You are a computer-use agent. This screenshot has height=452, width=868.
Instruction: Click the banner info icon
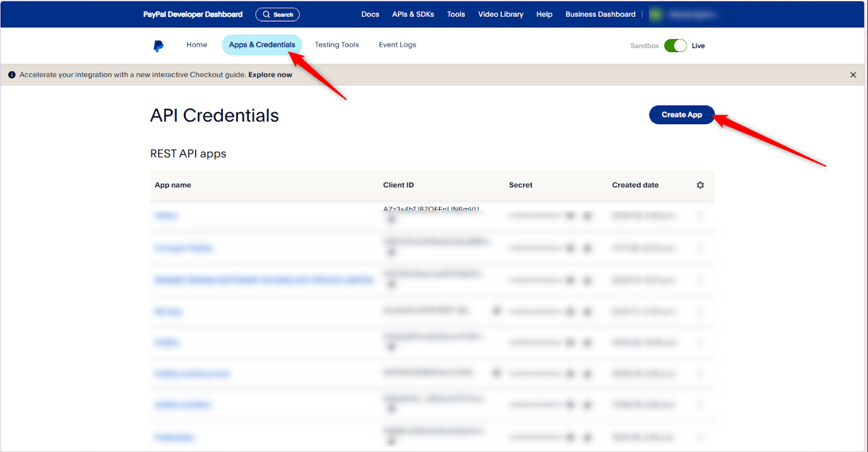coord(12,75)
